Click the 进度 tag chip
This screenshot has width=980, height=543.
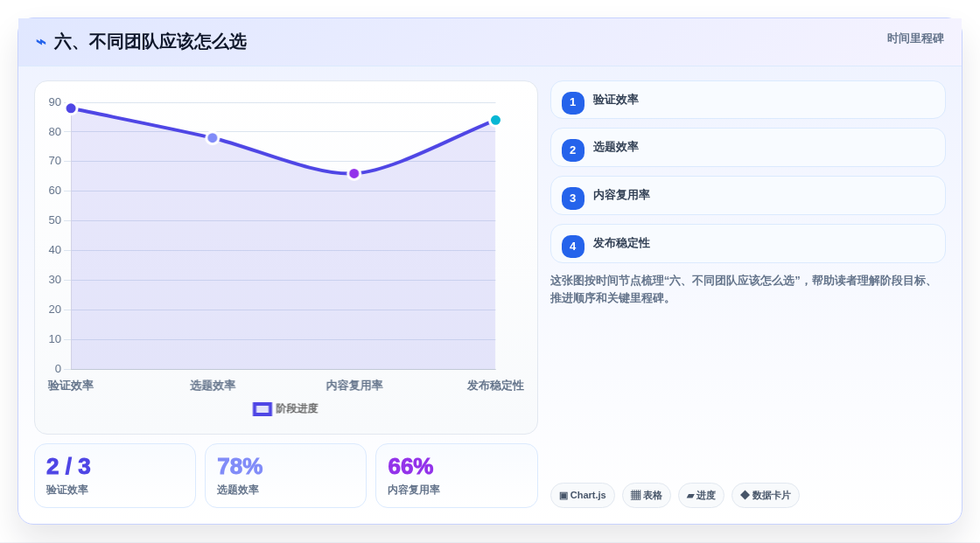pos(701,496)
